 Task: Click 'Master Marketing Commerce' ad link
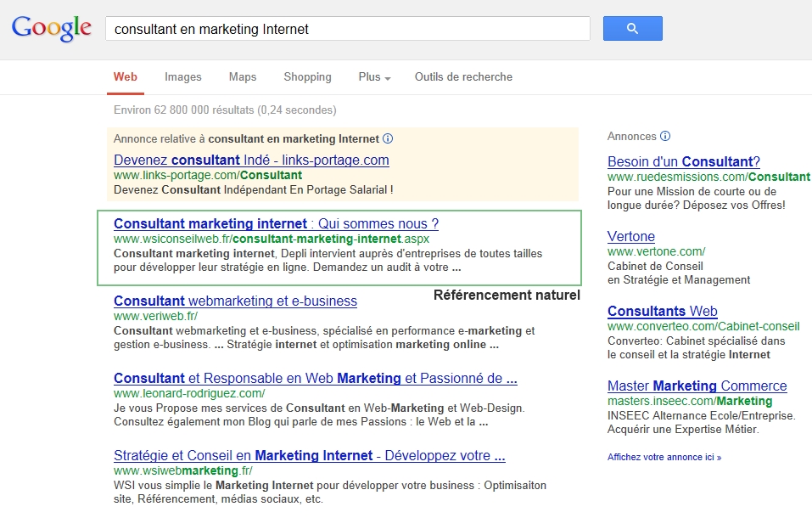click(697, 386)
